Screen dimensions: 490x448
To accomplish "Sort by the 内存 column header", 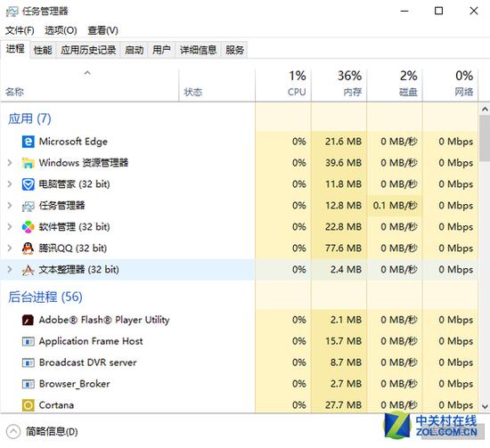I will (x=339, y=84).
